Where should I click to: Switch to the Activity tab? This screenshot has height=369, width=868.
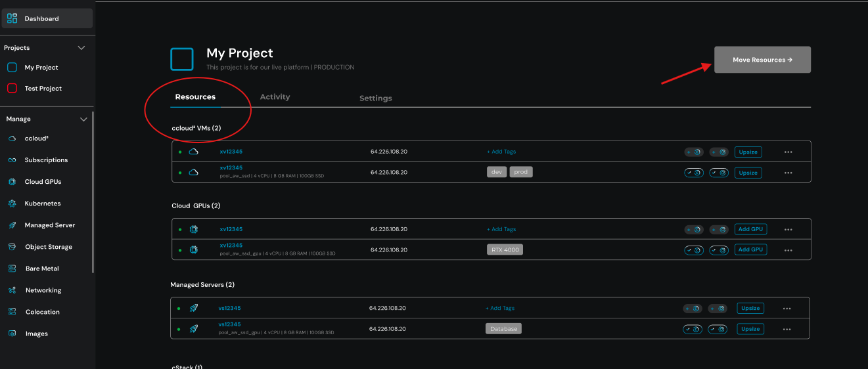coord(275,97)
